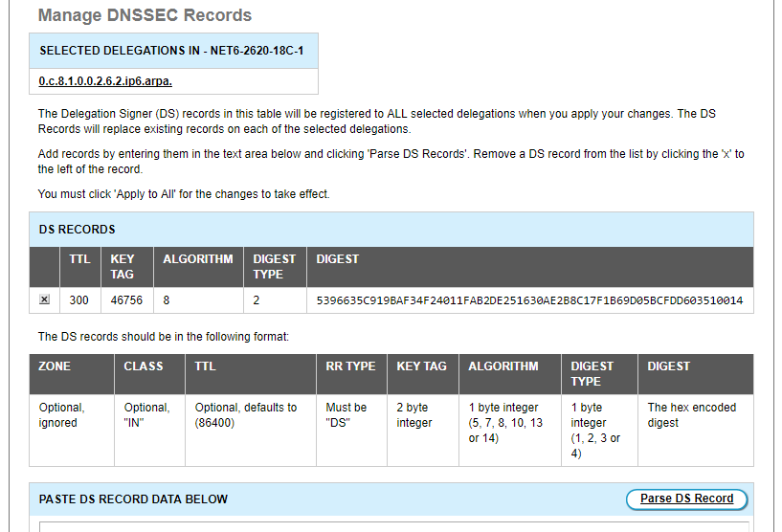Click the Parse DS Record button
The image size is (782, 532).
click(x=686, y=499)
